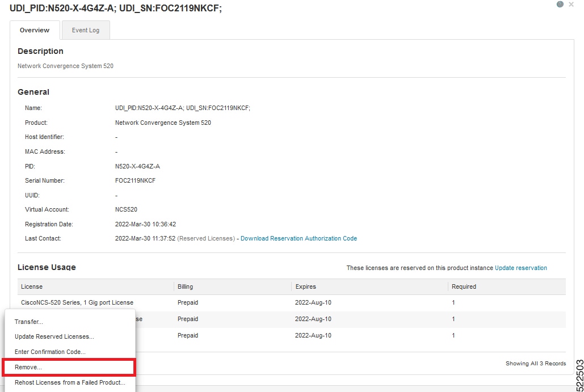Click the Last Contact label
Viewport: 584px width, 392px height.
pyautogui.click(x=43, y=239)
